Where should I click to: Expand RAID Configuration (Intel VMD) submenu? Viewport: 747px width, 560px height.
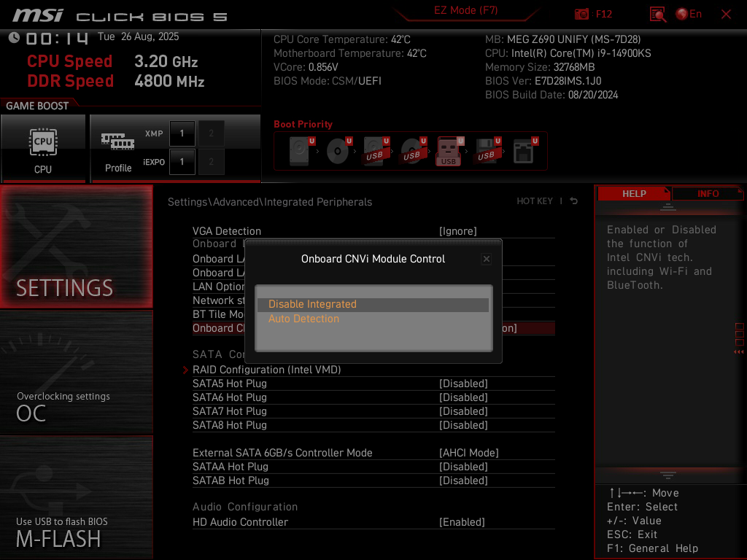(267, 370)
